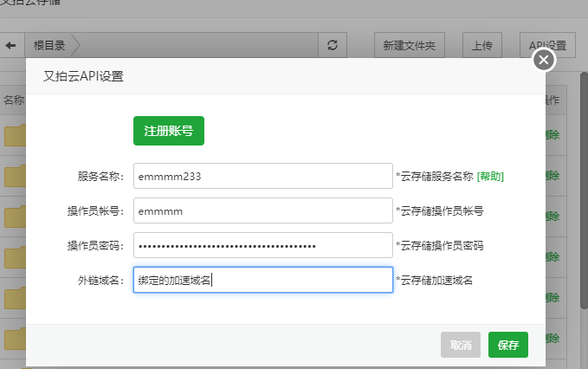The width and height of the screenshot is (588, 369).
Task: Click into the 操作员密码 password field
Action: [x=262, y=245]
